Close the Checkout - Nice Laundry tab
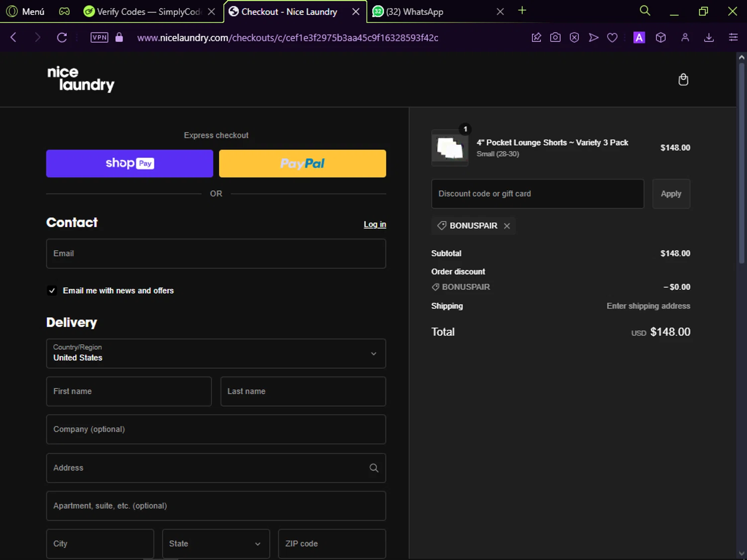 pos(356,11)
